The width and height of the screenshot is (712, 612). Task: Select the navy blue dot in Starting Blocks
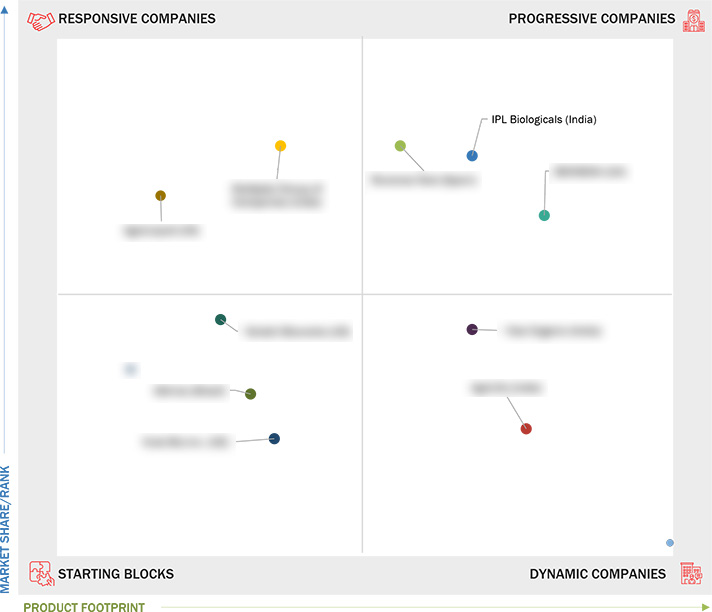274,439
